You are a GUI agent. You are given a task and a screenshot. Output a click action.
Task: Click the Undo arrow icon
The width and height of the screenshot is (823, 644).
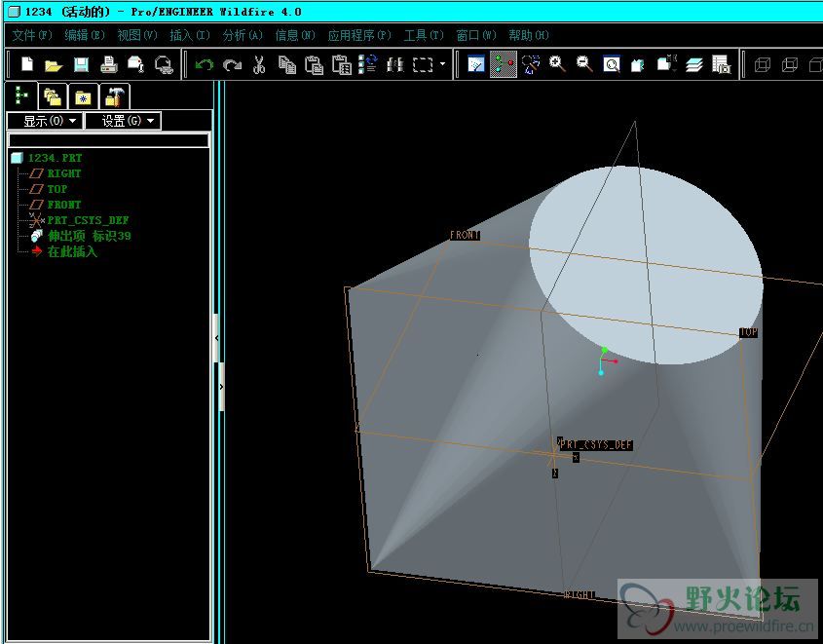click(x=205, y=64)
